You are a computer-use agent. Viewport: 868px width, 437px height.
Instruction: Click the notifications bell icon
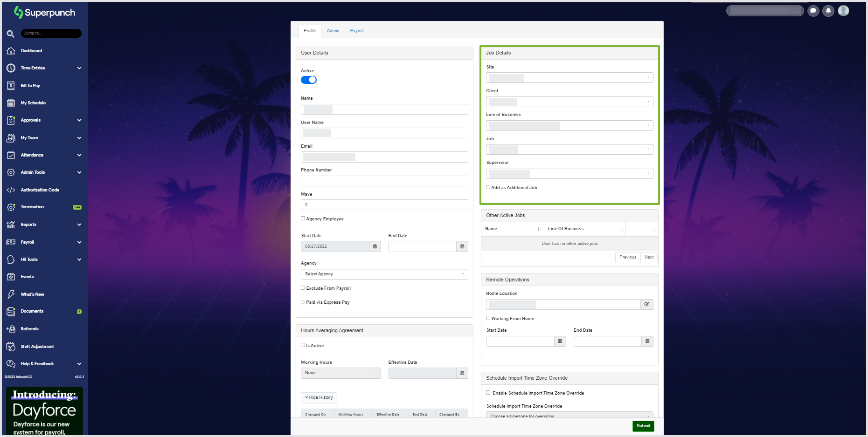828,11
